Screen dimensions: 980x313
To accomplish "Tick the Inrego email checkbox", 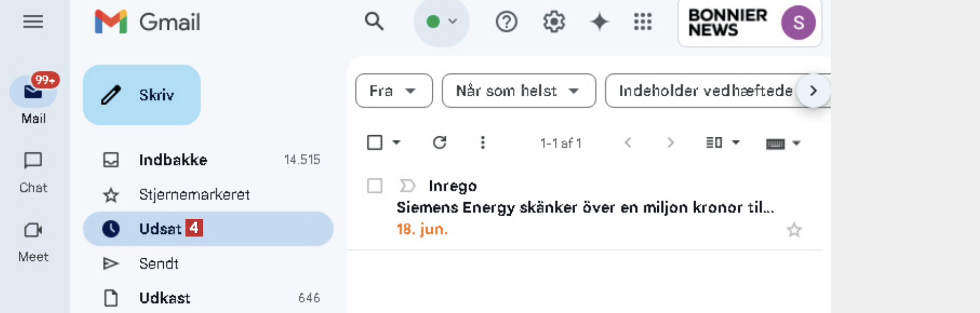I will coord(374,186).
